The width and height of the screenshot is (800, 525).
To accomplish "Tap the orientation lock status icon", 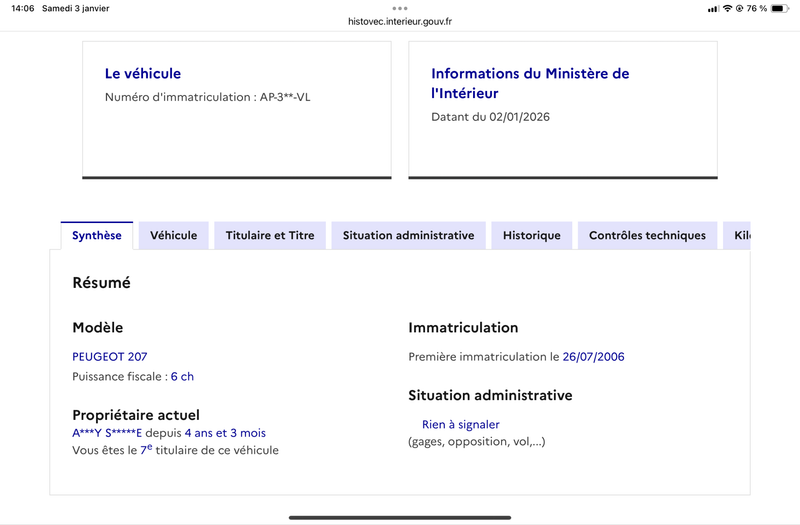I will [x=739, y=8].
